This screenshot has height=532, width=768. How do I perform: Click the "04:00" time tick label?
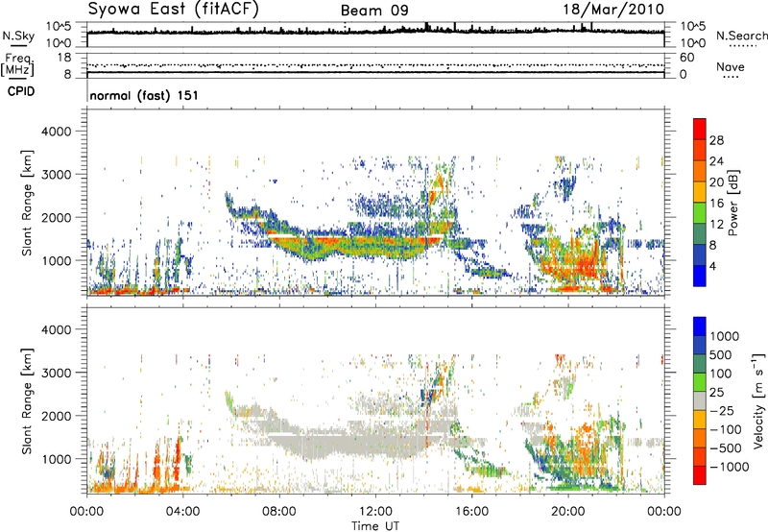[182, 512]
